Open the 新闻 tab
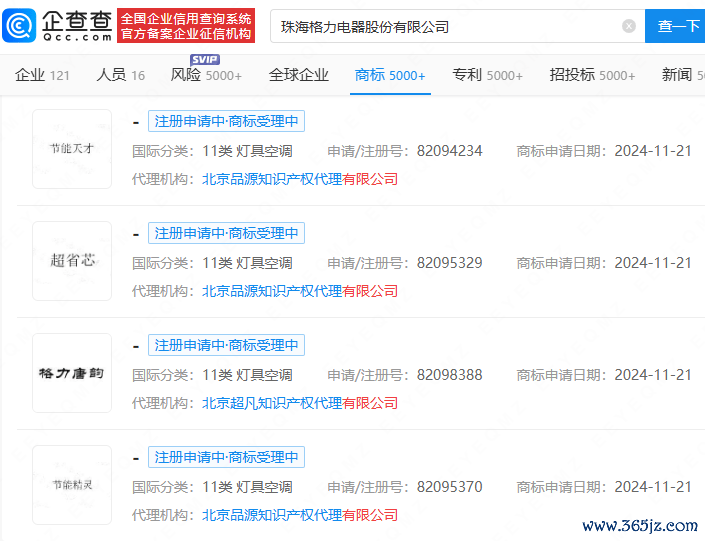This screenshot has height=541, width=705. 683,75
